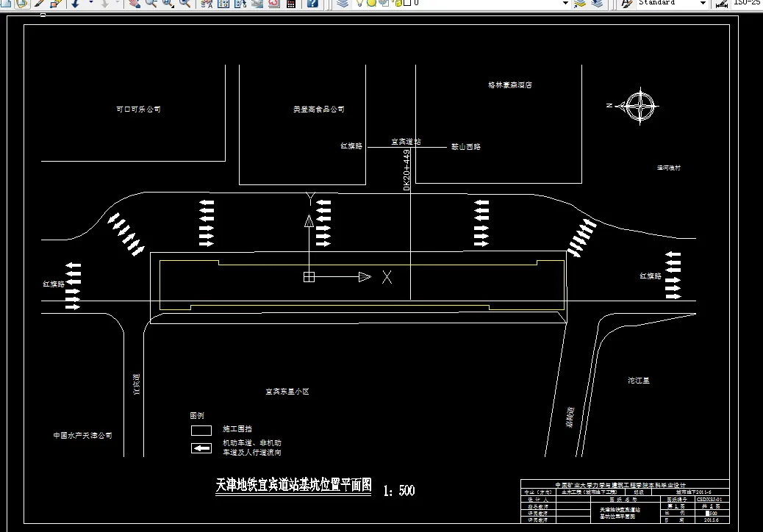The height and width of the screenshot is (532, 763).
Task: Open the Block Editor tool
Action: coord(55,3)
